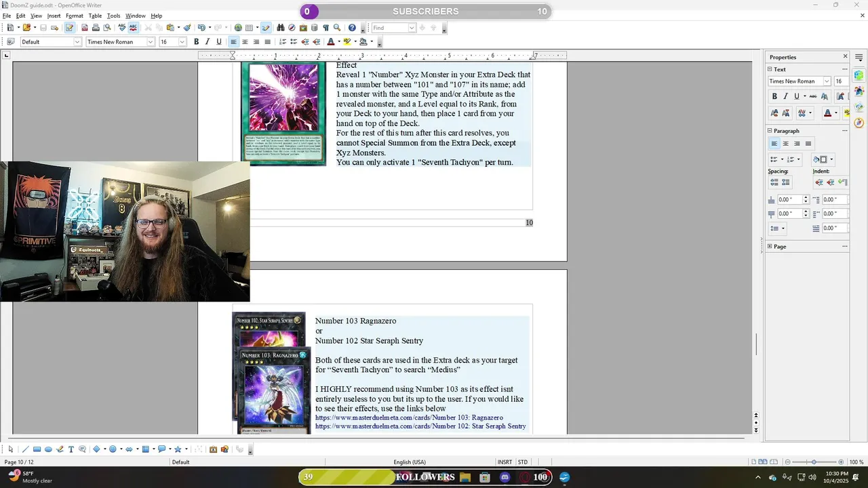Image resolution: width=868 pixels, height=488 pixels.
Task: Open Find & Replace binoculars icon
Action: 281,28
